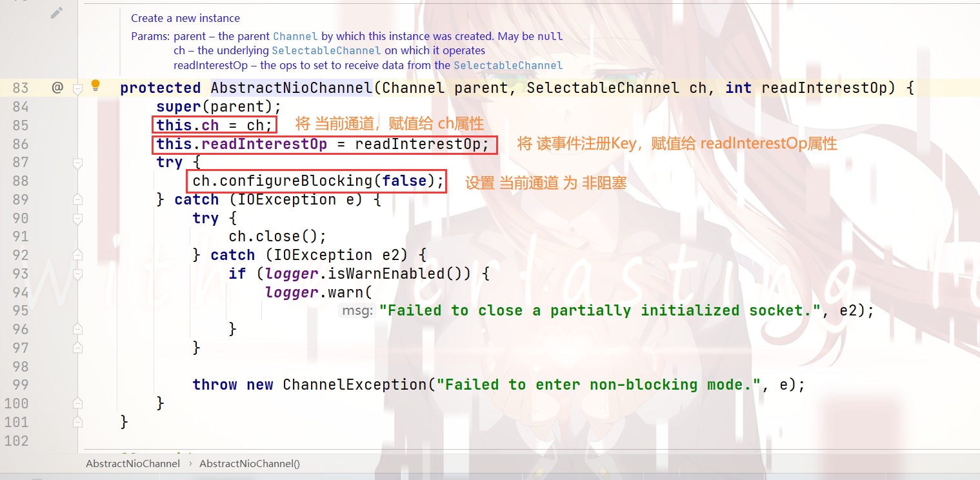The width and height of the screenshot is (980, 480).
Task: Click line number 99 in the gutter
Action: tap(21, 385)
